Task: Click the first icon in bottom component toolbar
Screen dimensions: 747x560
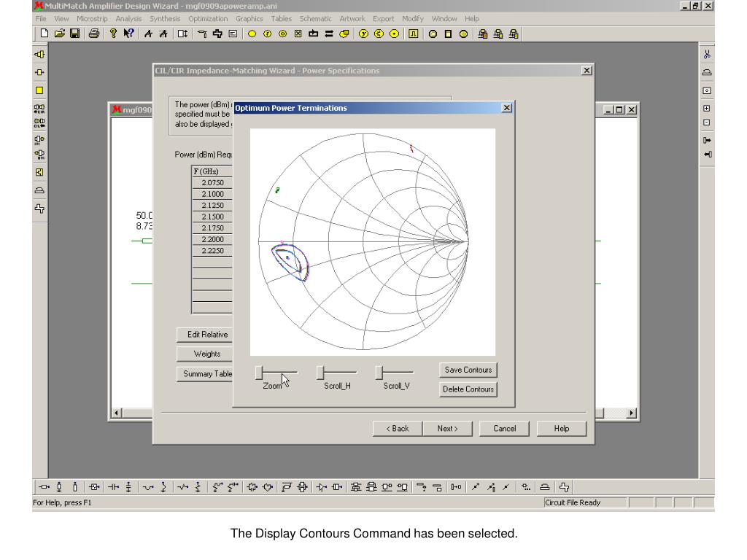Action: 44,487
